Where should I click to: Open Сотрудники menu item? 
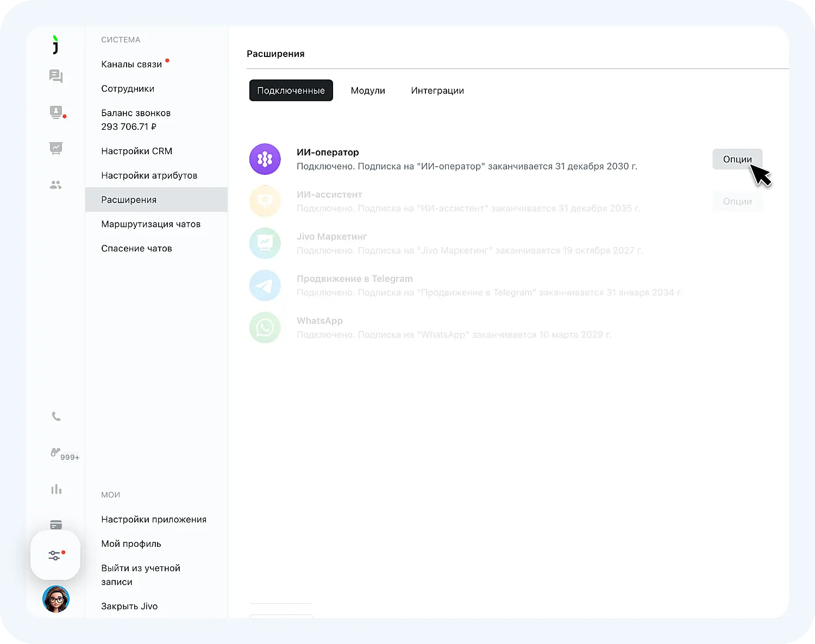[x=128, y=89]
